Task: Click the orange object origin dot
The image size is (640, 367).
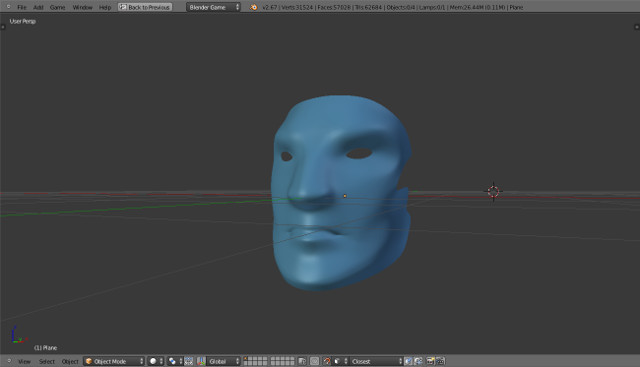Action: 345,196
